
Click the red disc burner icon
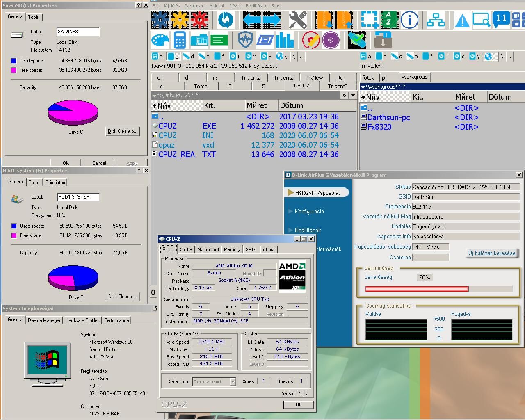point(311,40)
